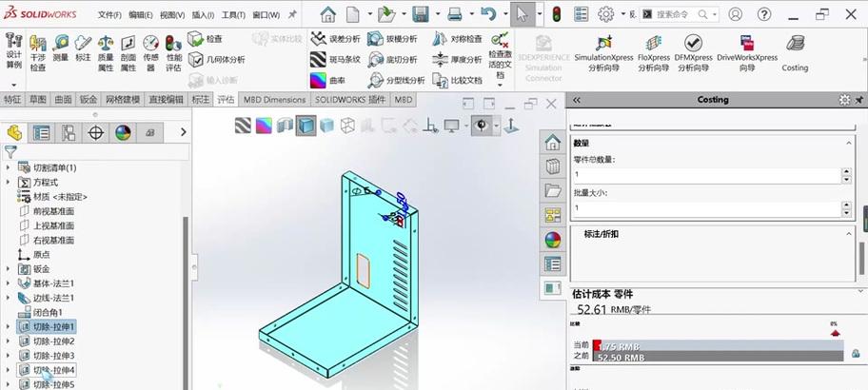
Task: Select 闭合角1 in feature tree
Action: pyautogui.click(x=49, y=312)
